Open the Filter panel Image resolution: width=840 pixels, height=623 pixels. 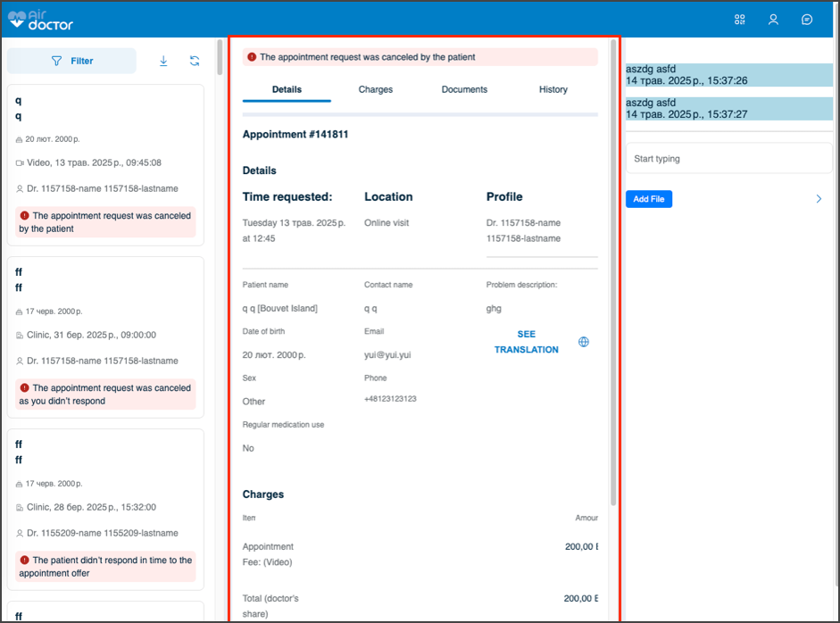71,61
